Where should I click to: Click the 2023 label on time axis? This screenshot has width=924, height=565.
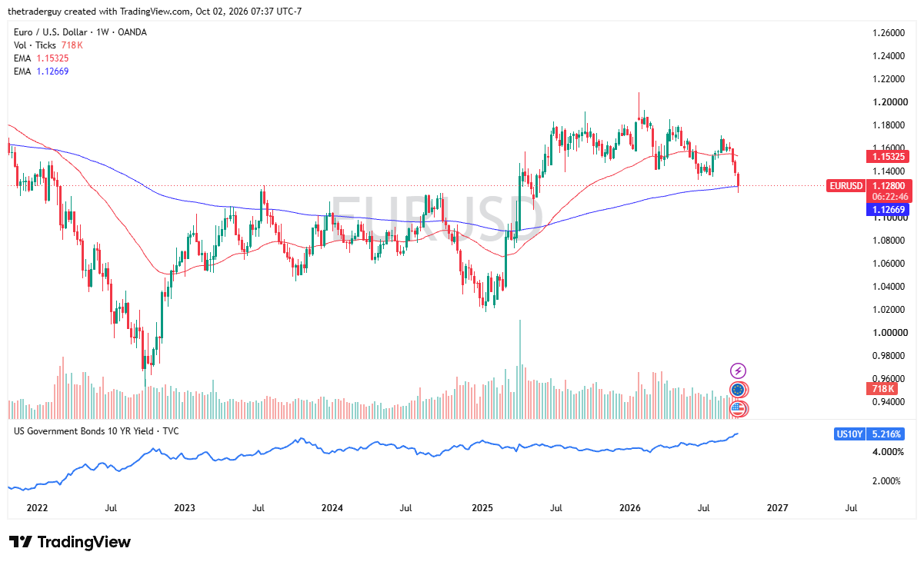click(x=185, y=508)
